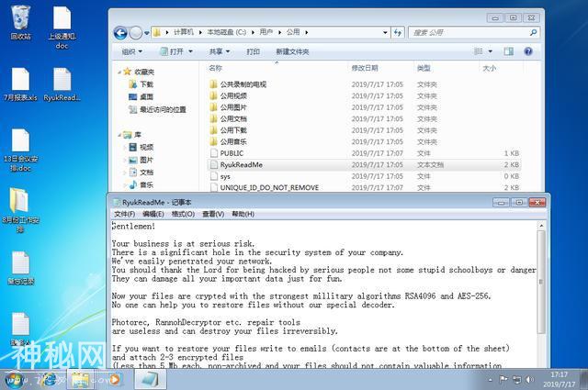Show hidden tray icons arrow

pos(490,380)
